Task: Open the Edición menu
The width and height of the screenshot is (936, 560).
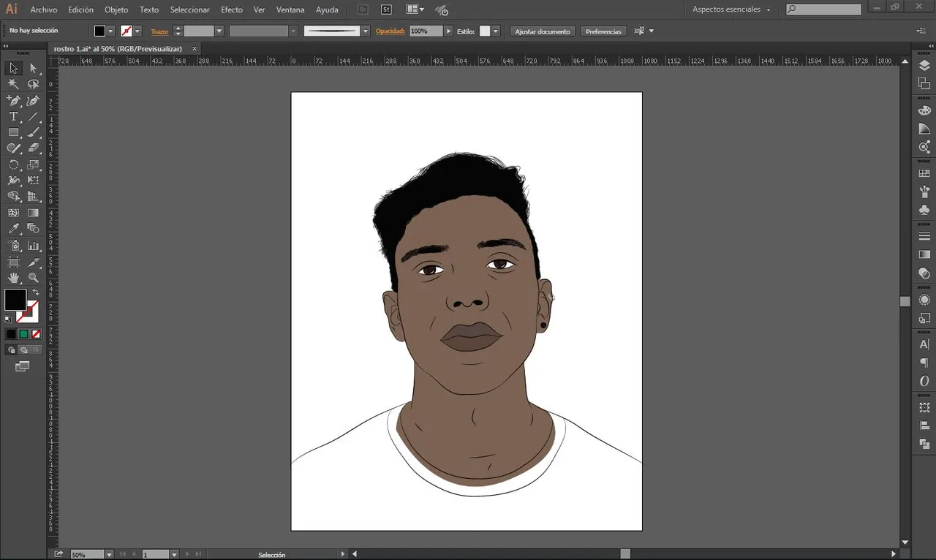Action: [80, 10]
